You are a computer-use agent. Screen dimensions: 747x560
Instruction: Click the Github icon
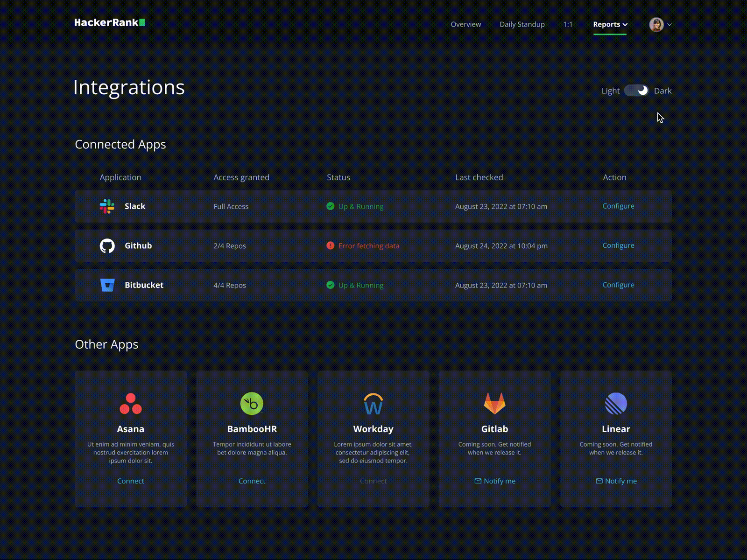point(108,246)
